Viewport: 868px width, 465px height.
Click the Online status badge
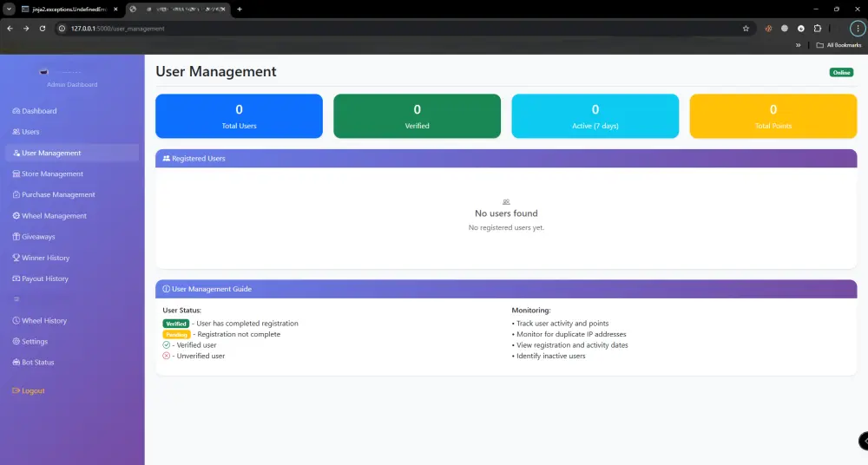pos(841,73)
